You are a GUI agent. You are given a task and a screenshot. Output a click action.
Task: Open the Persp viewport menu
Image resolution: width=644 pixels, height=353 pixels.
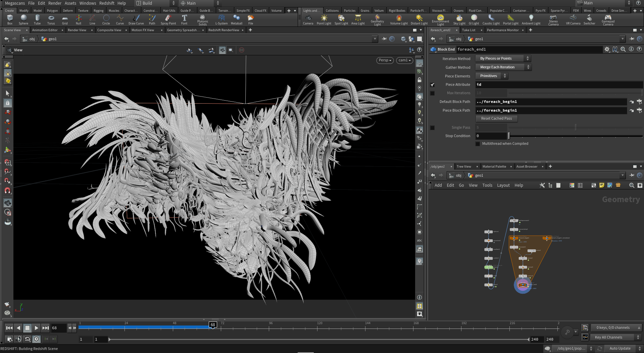[385, 60]
